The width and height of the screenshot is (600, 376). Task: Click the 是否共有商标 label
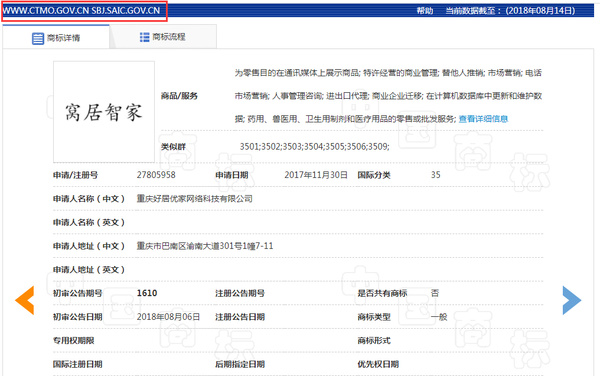click(x=382, y=293)
